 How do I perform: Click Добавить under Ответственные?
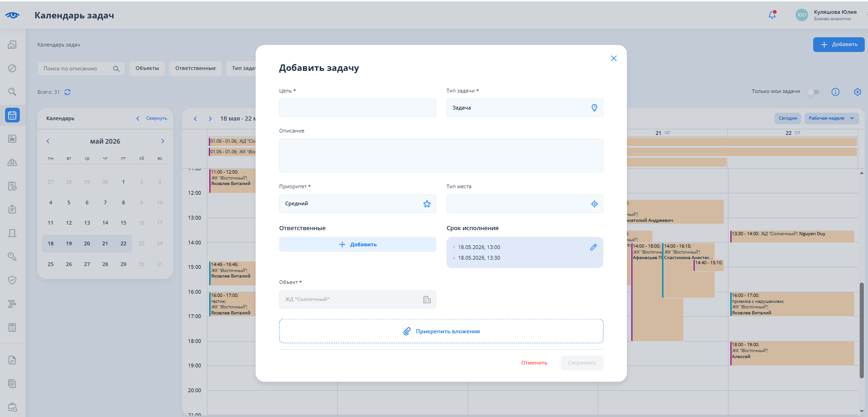tap(358, 244)
